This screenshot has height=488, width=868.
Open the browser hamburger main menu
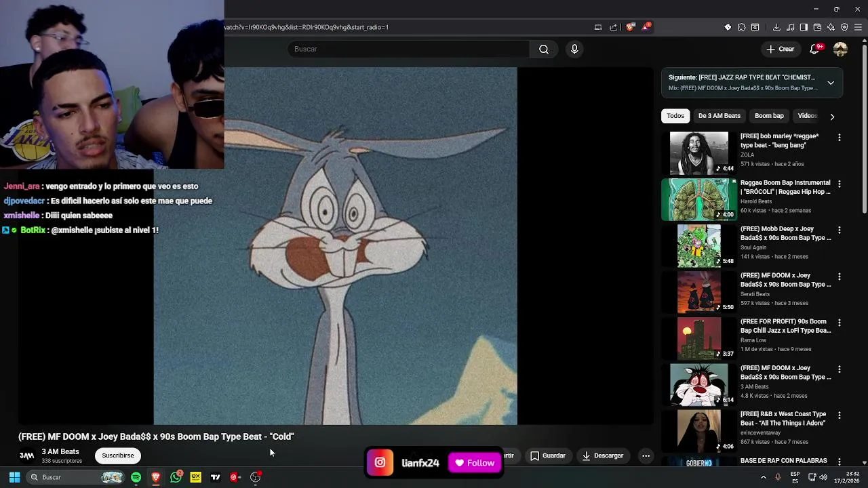coord(858,27)
